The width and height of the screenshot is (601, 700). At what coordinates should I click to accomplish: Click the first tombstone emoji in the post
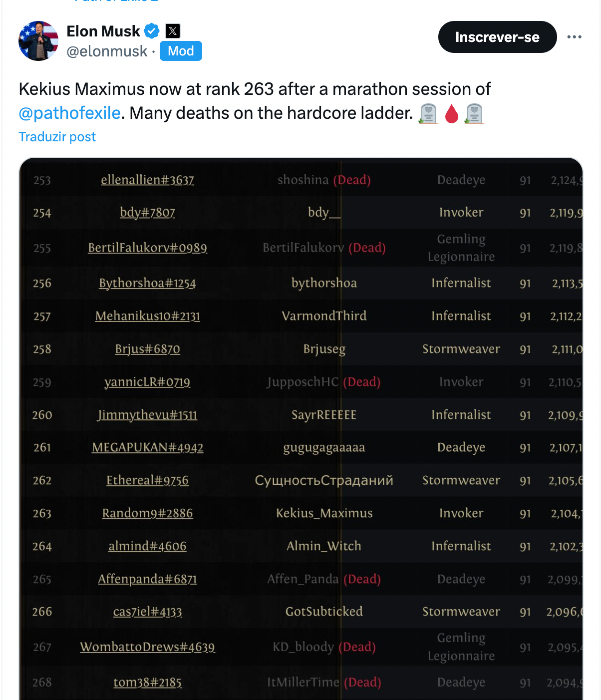428,113
